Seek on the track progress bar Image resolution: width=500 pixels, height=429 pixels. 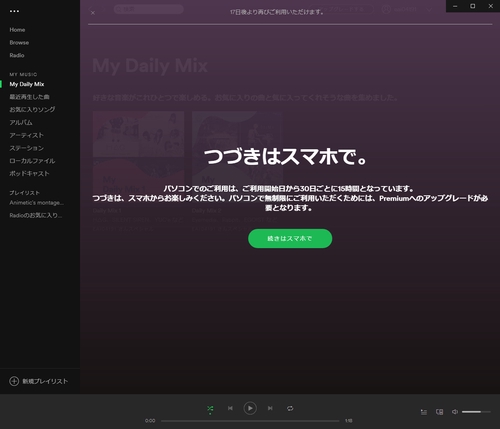pos(250,421)
